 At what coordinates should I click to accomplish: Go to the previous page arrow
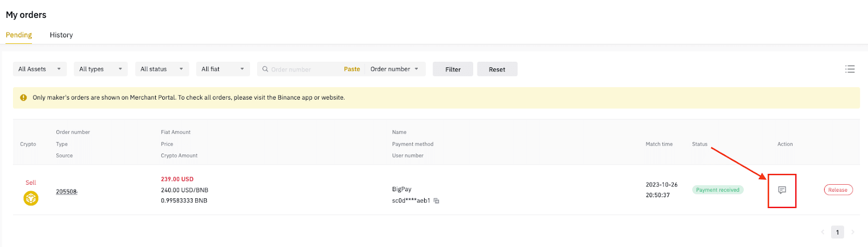tap(822, 232)
